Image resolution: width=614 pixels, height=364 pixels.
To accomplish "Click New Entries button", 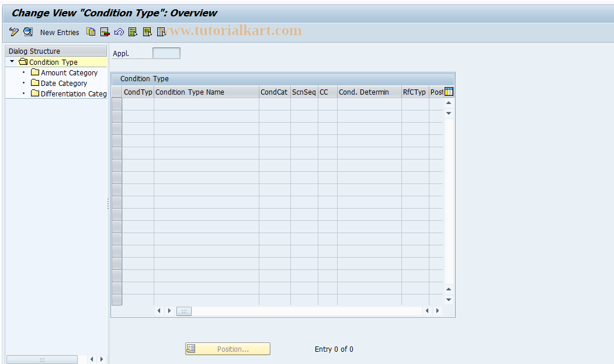I will [60, 33].
